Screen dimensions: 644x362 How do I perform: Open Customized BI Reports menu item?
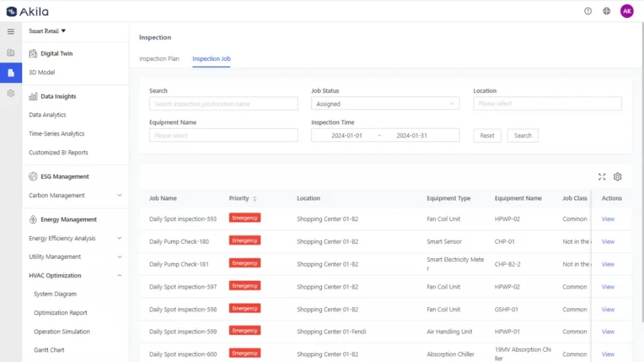58,152
